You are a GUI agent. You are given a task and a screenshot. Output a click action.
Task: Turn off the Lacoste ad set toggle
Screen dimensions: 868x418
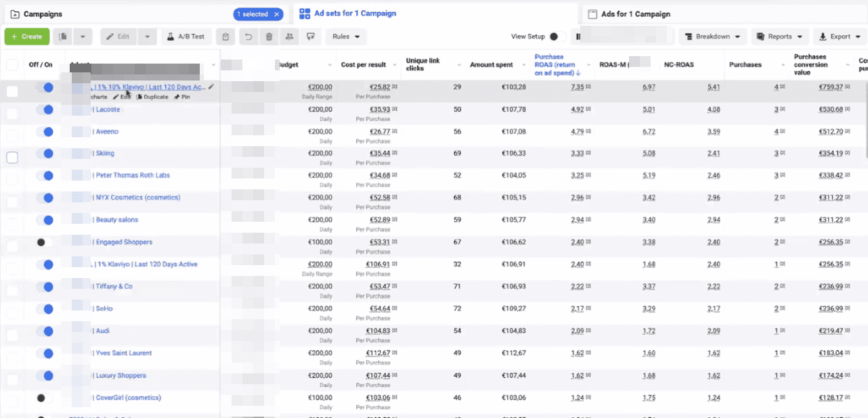pos(45,110)
